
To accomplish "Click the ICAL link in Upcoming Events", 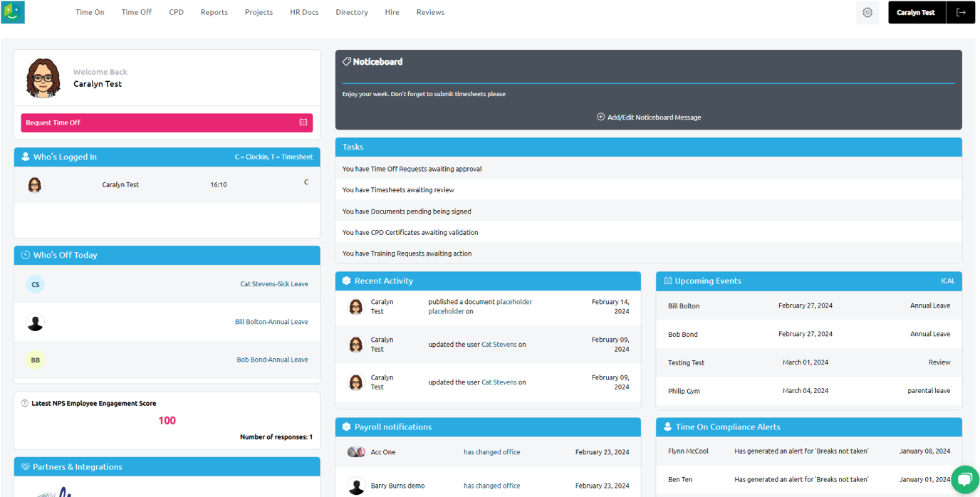I will coord(948,281).
